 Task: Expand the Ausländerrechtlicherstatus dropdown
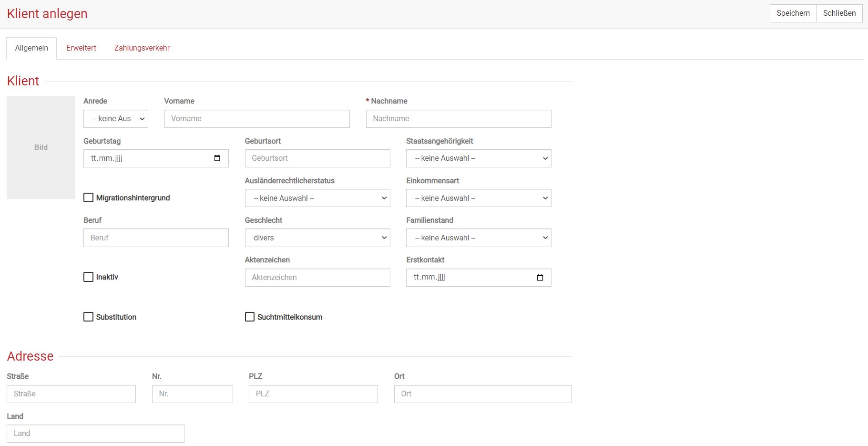tap(317, 198)
